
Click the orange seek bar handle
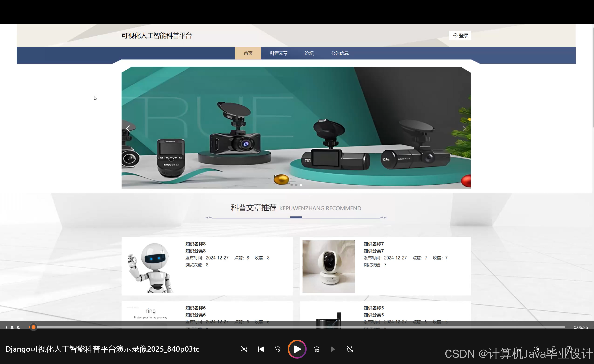[34, 327]
